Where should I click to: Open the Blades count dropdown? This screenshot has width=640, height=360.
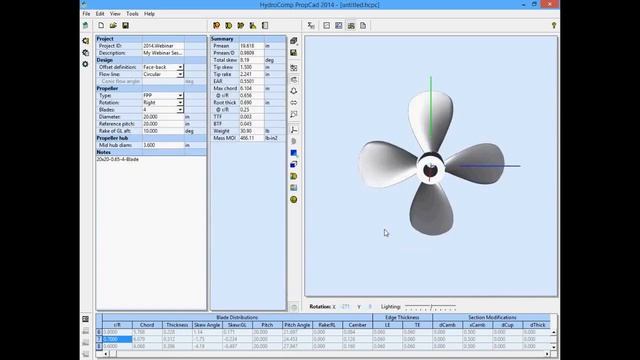(x=180, y=110)
